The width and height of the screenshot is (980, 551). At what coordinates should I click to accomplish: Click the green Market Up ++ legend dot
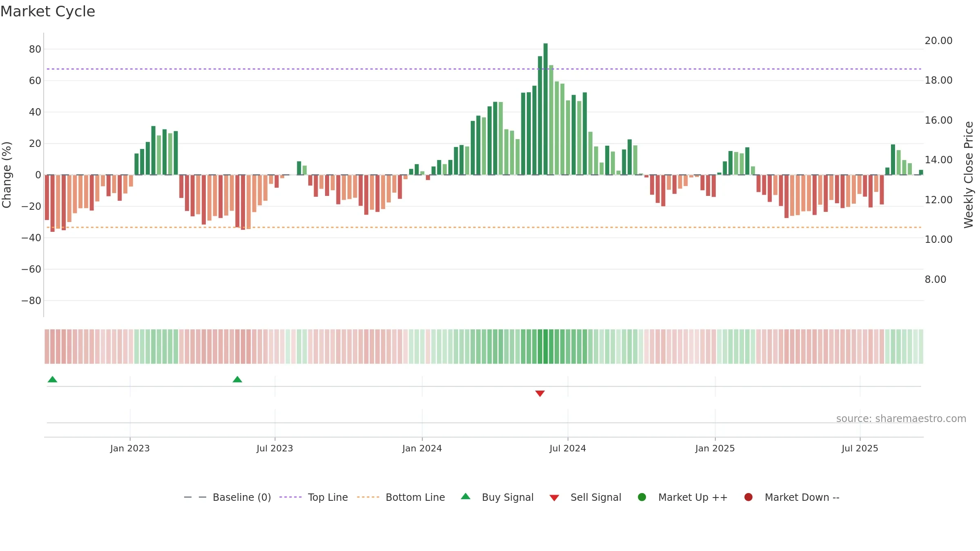pyautogui.click(x=642, y=497)
